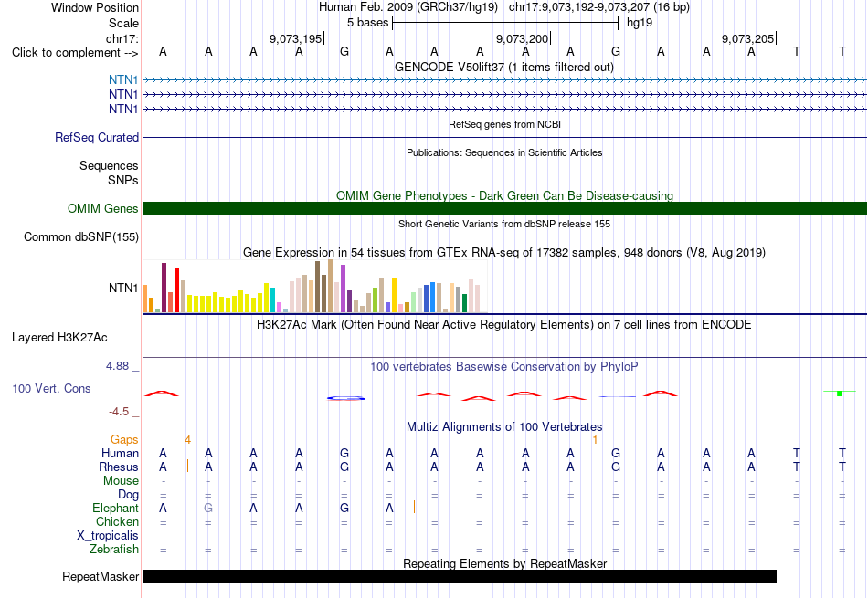Select the Human alignment row label

click(120, 453)
